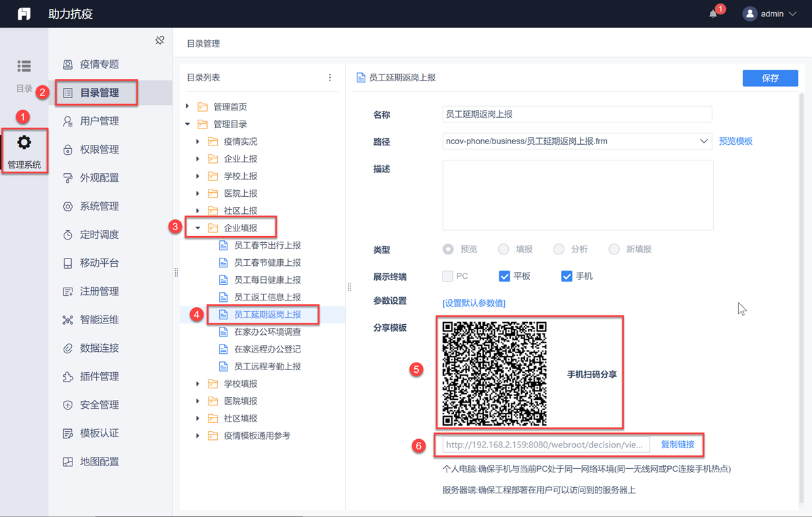Click the 安全管理 shield icon
Viewport: 812px width, 517px height.
point(68,405)
